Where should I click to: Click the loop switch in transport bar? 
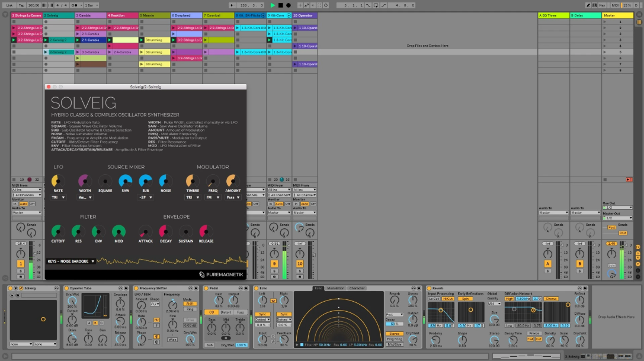[376, 5]
